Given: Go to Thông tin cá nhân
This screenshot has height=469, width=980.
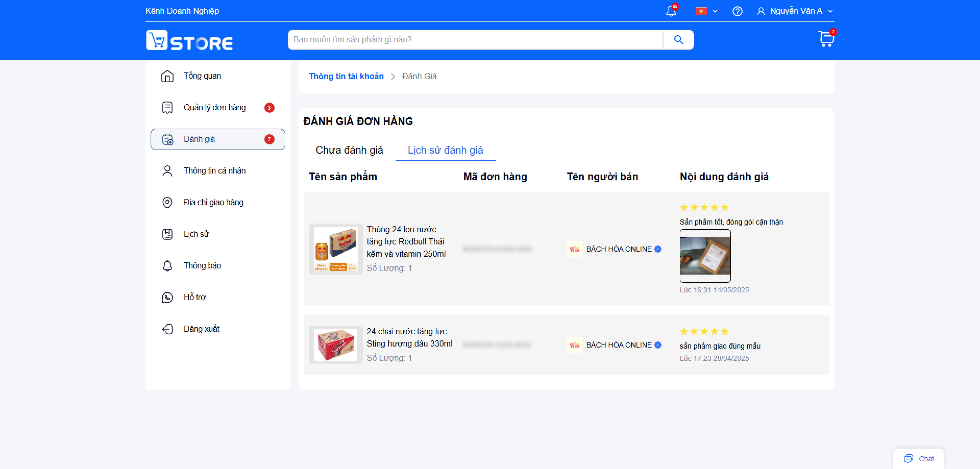Looking at the screenshot, I should click(218, 171).
